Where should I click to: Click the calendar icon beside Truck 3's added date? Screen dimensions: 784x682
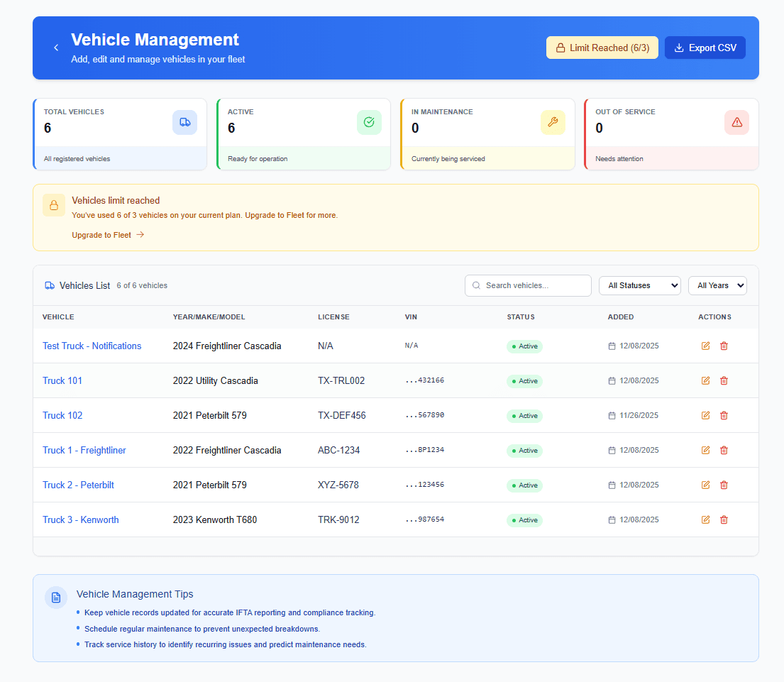click(x=611, y=519)
